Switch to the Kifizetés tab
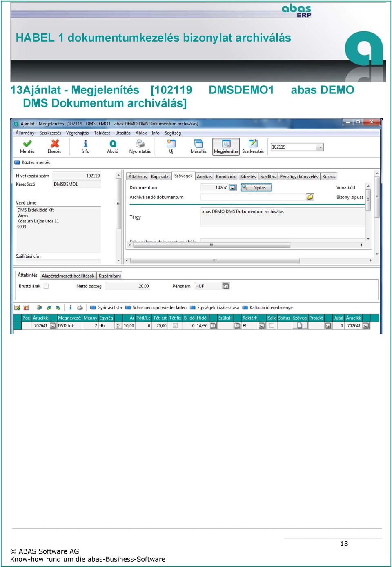392x567 pixels. (248, 176)
